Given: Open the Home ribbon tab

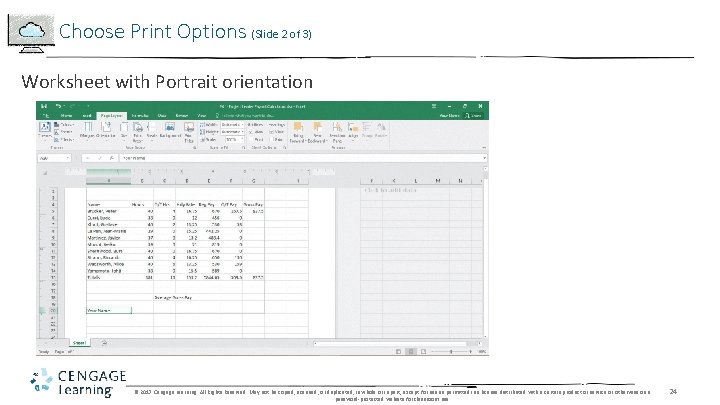Looking at the screenshot, I should 66,116.
